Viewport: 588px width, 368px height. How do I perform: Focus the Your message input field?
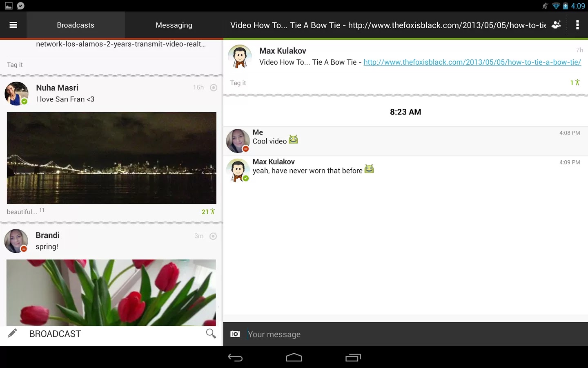(x=415, y=334)
